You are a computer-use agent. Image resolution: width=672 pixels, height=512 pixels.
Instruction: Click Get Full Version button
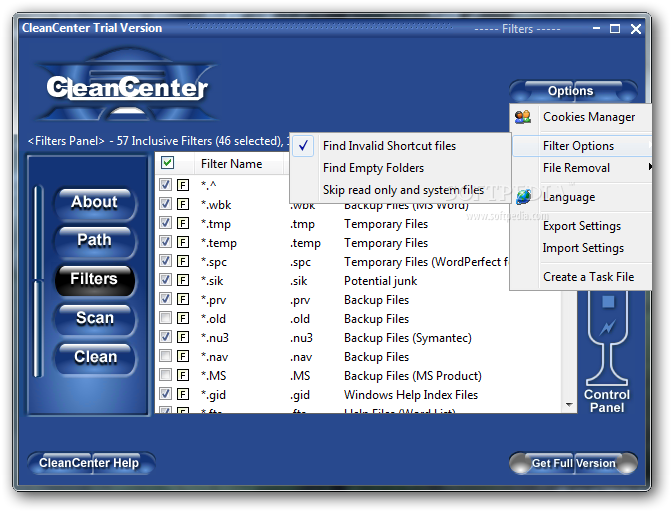(x=573, y=463)
